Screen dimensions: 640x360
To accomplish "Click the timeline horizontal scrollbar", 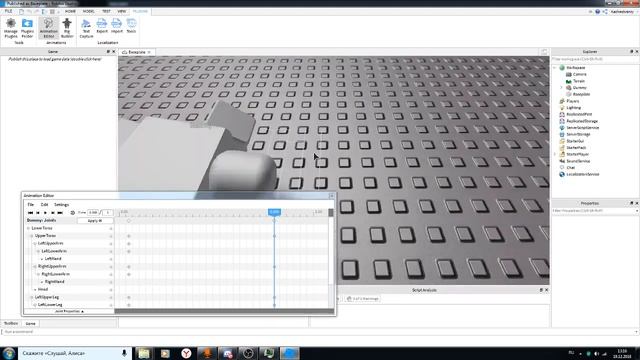I will tap(224, 311).
